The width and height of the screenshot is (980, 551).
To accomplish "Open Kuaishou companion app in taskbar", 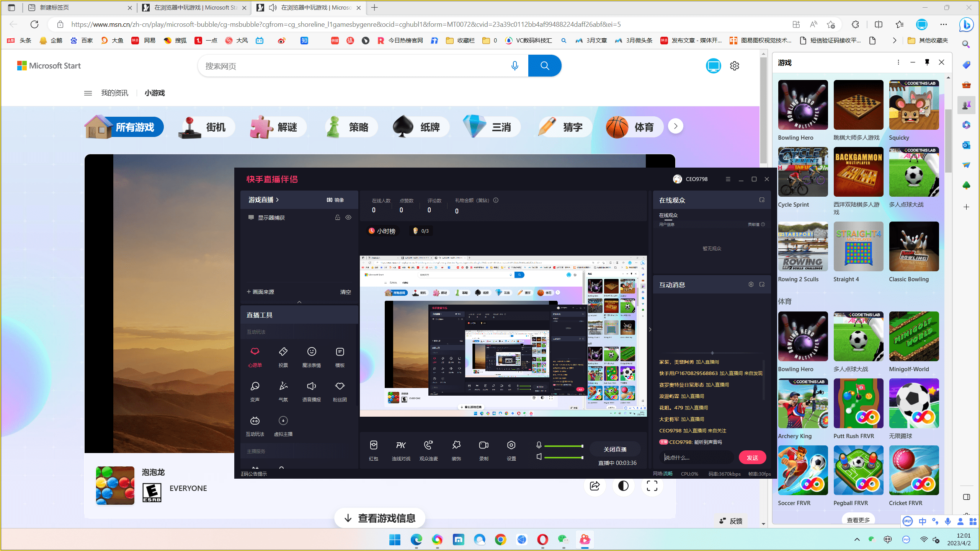I will (585, 540).
